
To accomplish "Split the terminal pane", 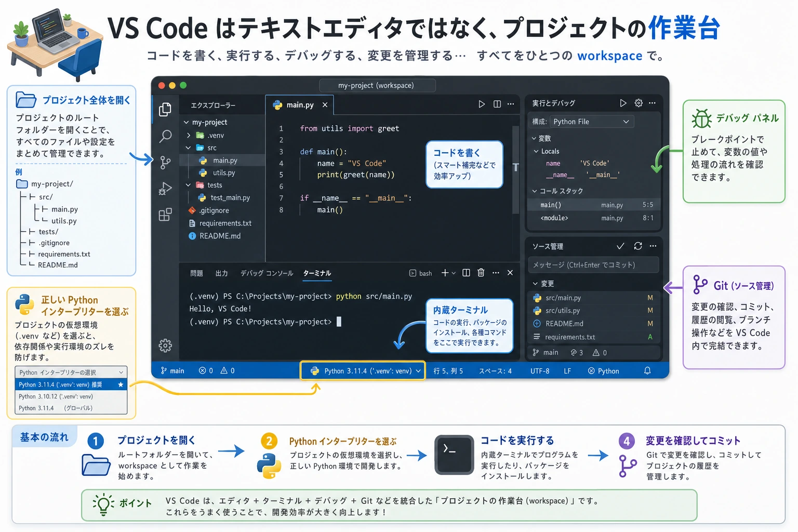I will click(x=466, y=273).
